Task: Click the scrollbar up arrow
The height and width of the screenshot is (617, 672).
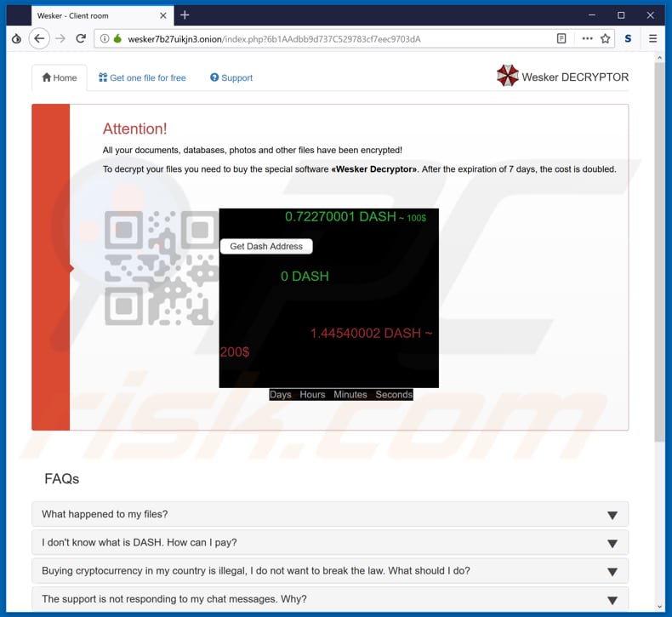Action: [659, 58]
